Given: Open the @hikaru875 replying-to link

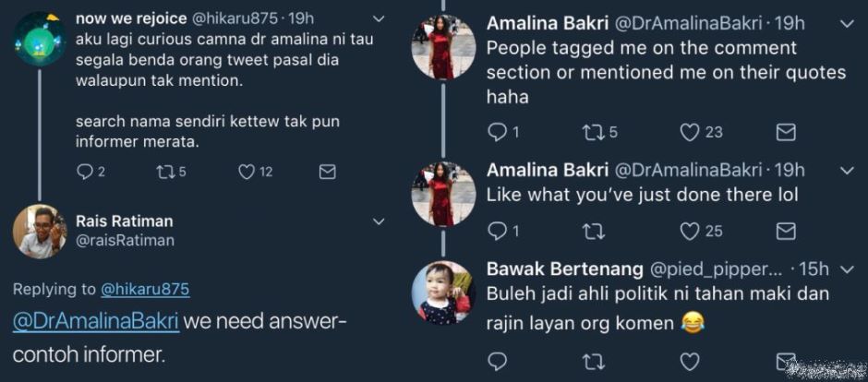Looking at the screenshot, I should [145, 290].
